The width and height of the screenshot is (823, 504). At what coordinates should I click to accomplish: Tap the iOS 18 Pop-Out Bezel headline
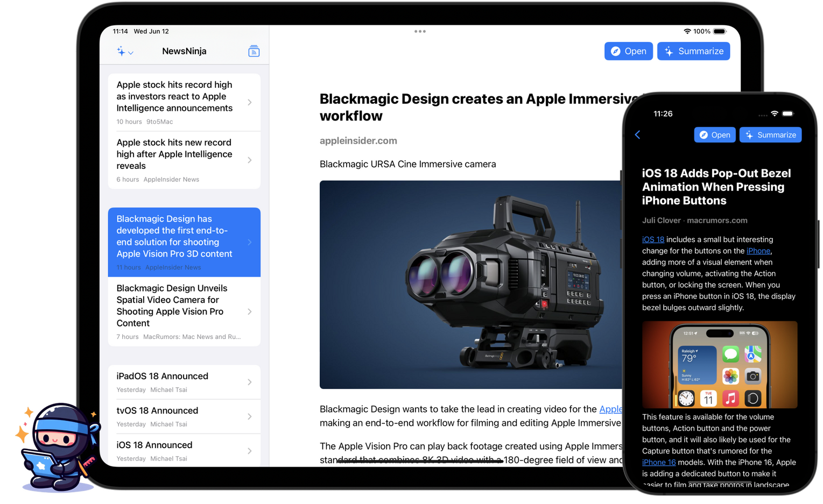(x=716, y=187)
